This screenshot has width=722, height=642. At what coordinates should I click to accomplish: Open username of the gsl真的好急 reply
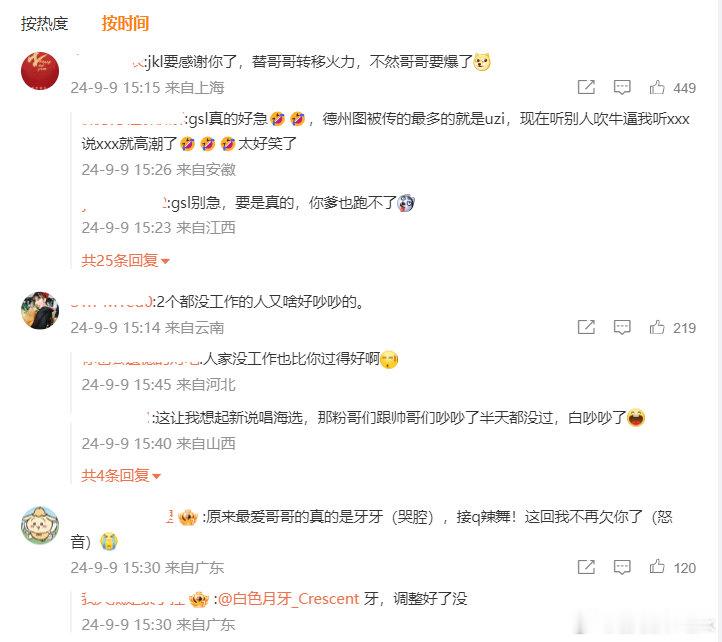[133, 120]
